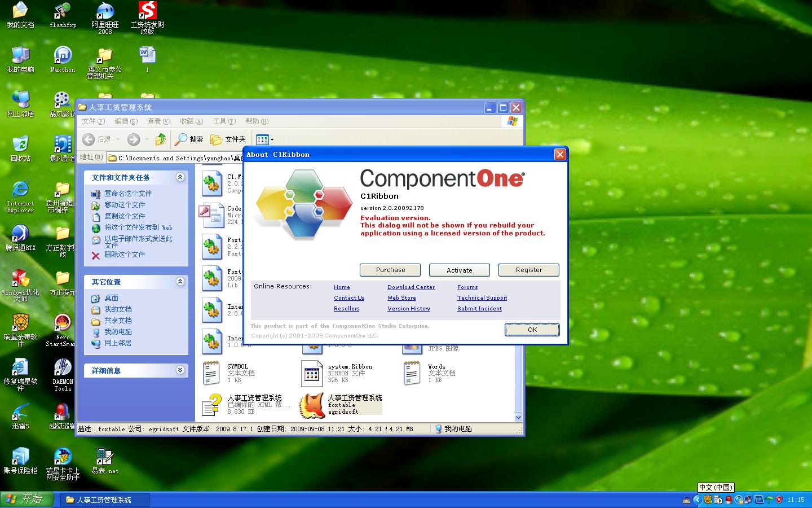Click the Submit Incident link
Image resolution: width=812 pixels, height=508 pixels.
pyautogui.click(x=479, y=309)
